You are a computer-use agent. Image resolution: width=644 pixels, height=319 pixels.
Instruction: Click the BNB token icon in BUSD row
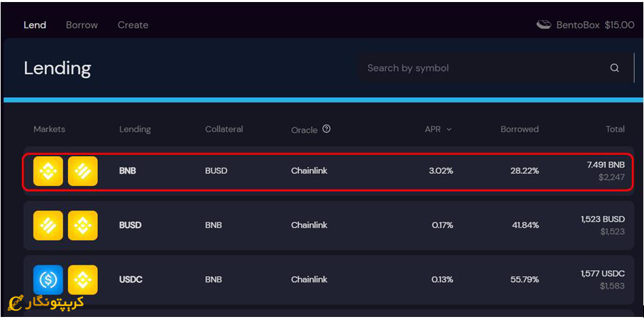83,225
